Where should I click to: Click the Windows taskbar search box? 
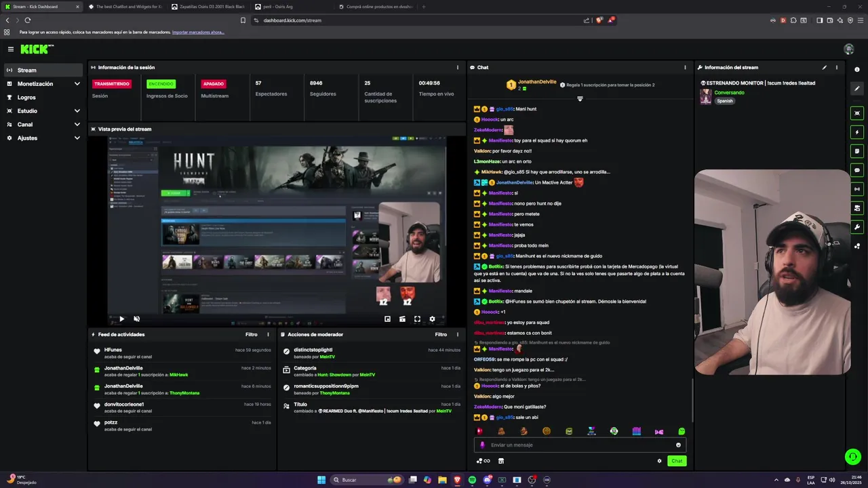tap(366, 480)
